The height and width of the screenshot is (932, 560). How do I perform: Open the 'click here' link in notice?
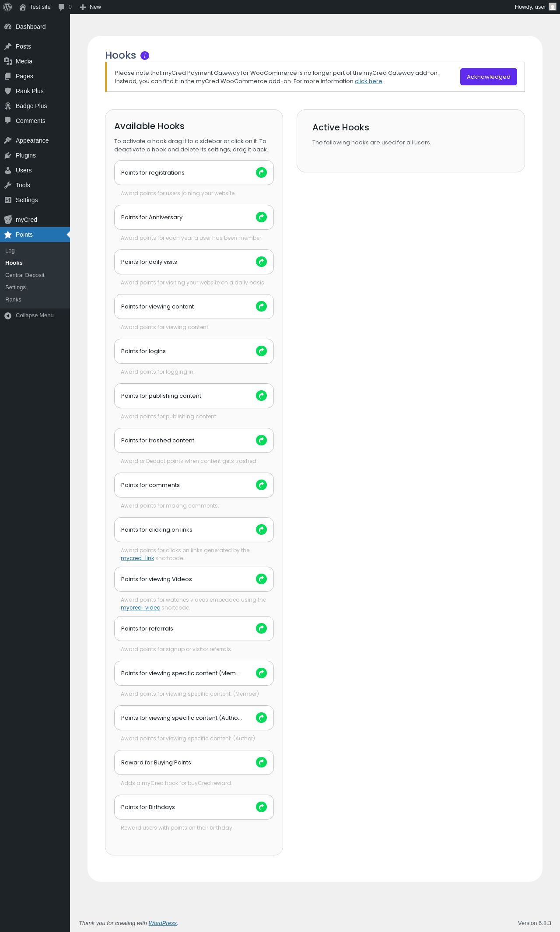pos(368,81)
